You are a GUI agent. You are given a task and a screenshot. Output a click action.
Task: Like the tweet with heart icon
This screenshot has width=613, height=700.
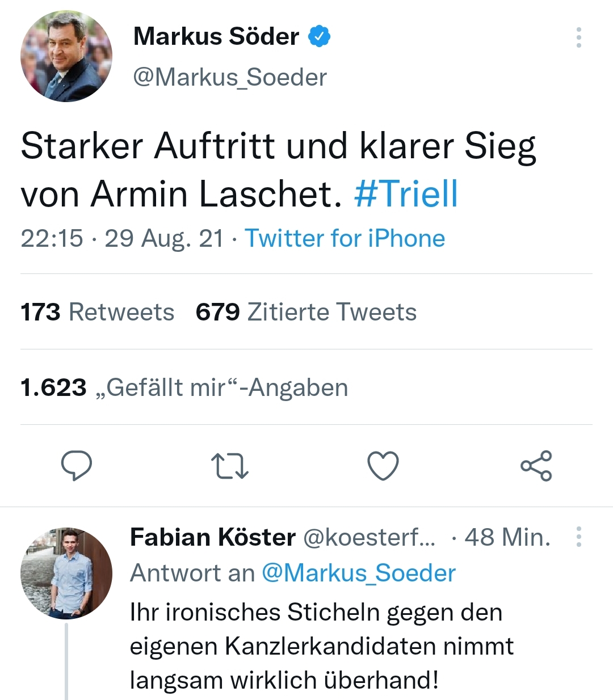tap(383, 466)
